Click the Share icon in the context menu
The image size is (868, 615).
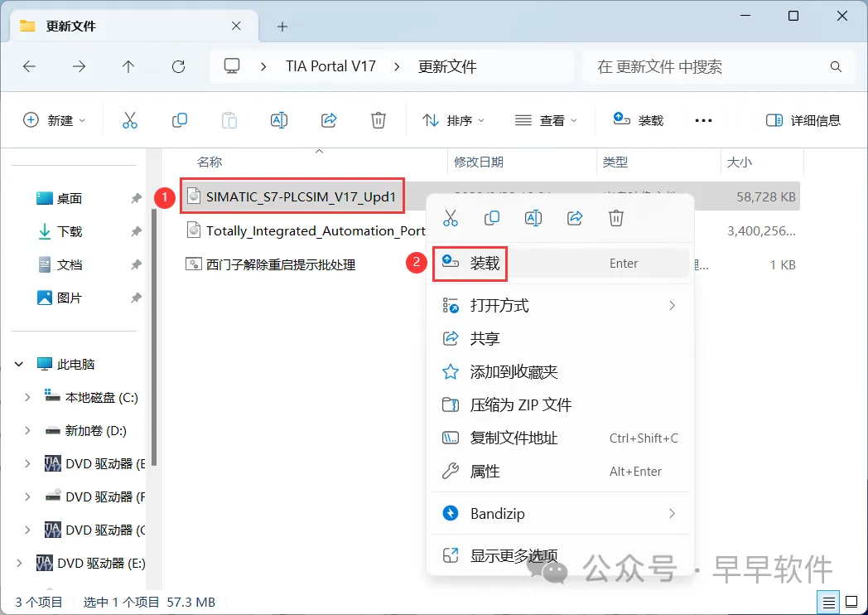[575, 218]
